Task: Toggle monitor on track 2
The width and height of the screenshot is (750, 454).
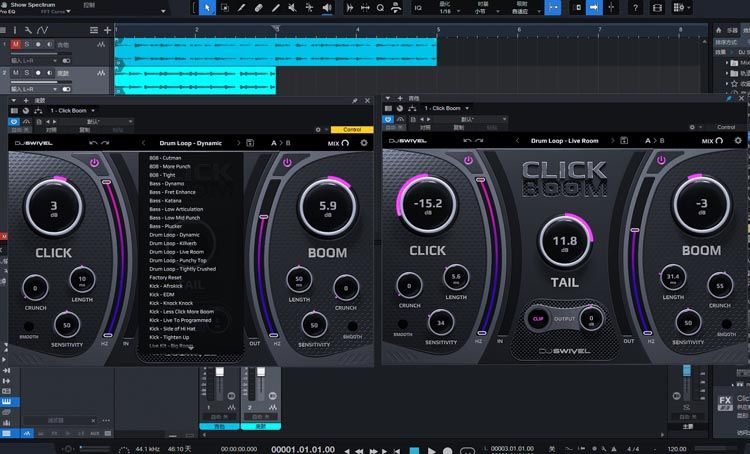Action: pos(50,73)
